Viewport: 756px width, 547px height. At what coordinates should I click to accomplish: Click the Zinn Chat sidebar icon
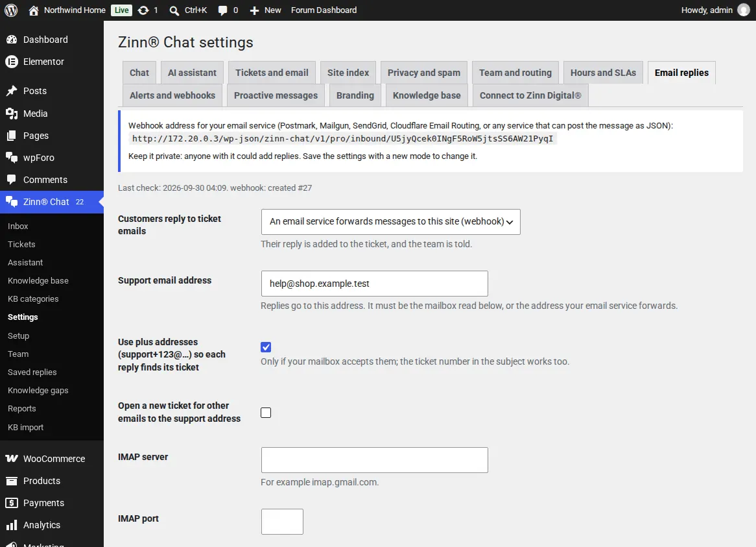click(12, 202)
